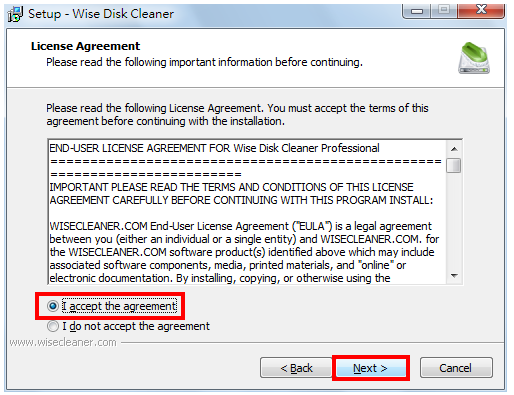Screen dimensions: 514x395
Task: Minimize the Setup window
Action: point(417,11)
